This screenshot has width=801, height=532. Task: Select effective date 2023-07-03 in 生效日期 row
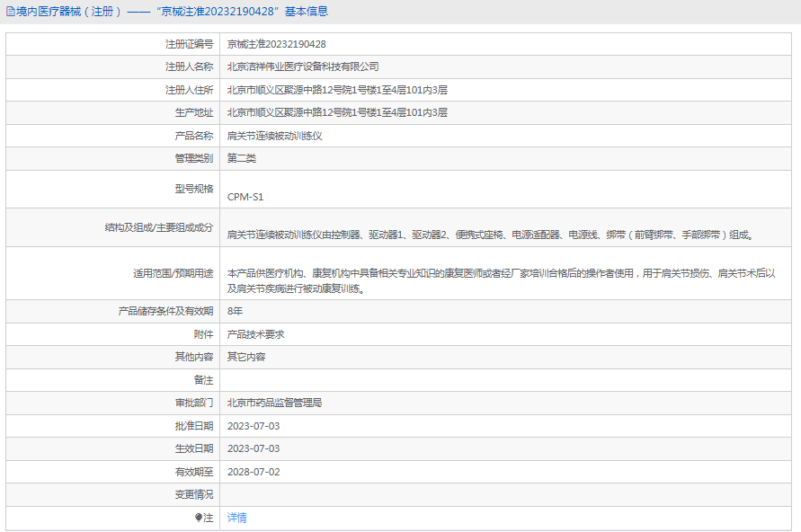254,448
